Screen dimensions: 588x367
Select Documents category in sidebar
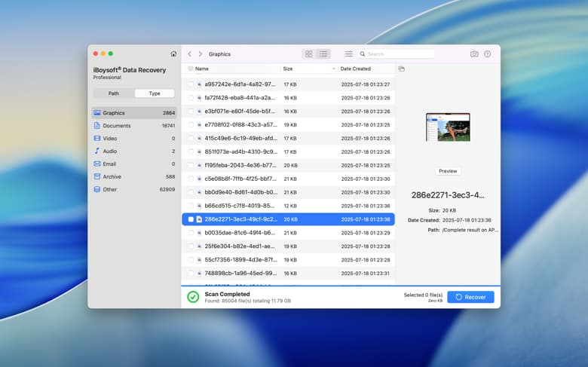[134, 126]
